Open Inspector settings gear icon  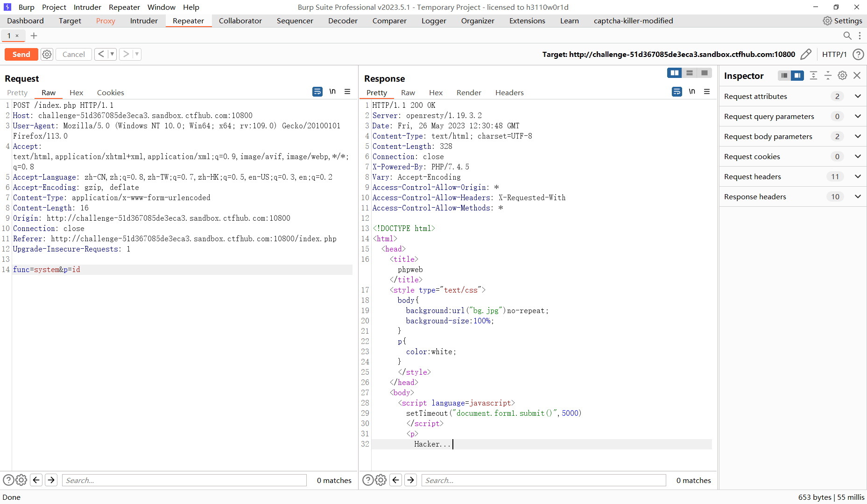842,76
